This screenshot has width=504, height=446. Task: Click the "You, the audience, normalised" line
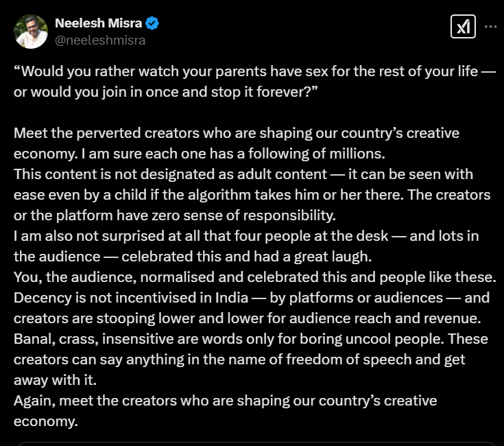tap(255, 277)
